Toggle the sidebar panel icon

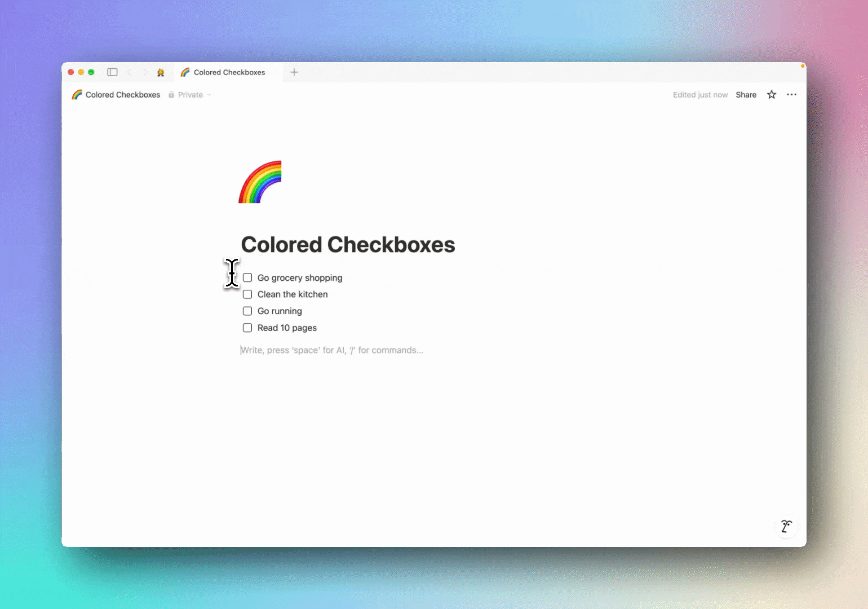tap(112, 72)
